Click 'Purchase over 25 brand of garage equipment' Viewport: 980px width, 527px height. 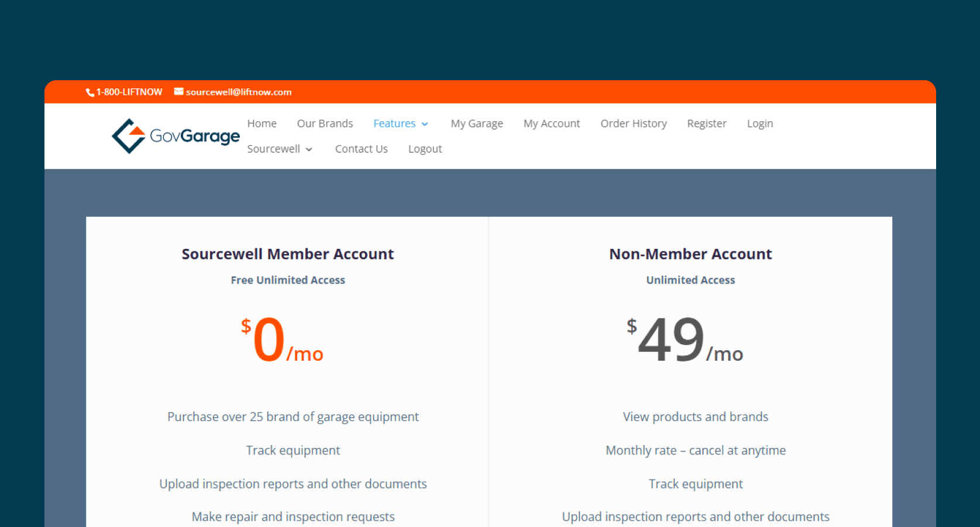click(293, 417)
